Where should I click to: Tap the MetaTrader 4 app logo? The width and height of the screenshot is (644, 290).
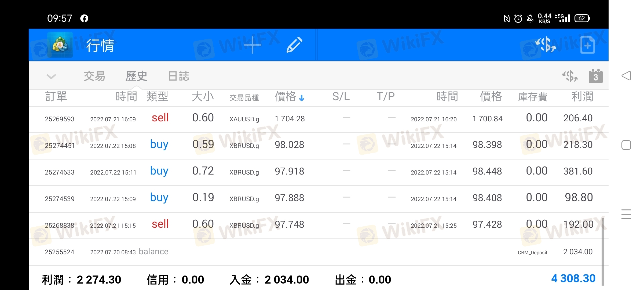[x=60, y=45]
